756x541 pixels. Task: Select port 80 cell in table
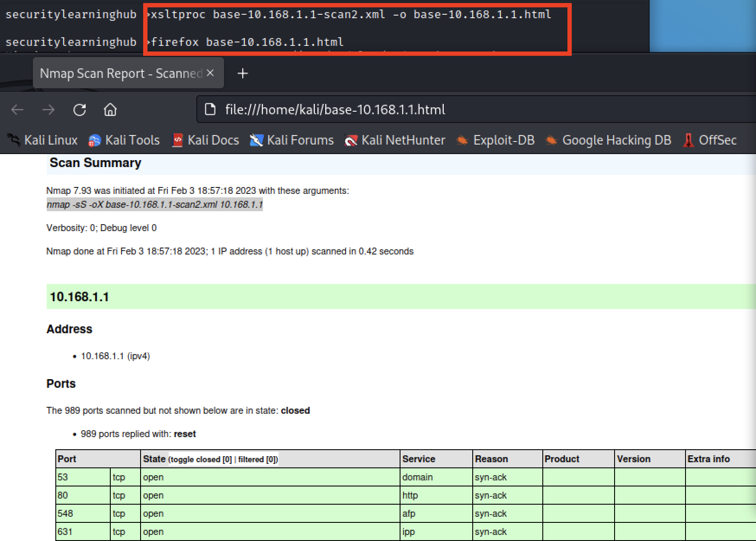pyautogui.click(x=83, y=495)
